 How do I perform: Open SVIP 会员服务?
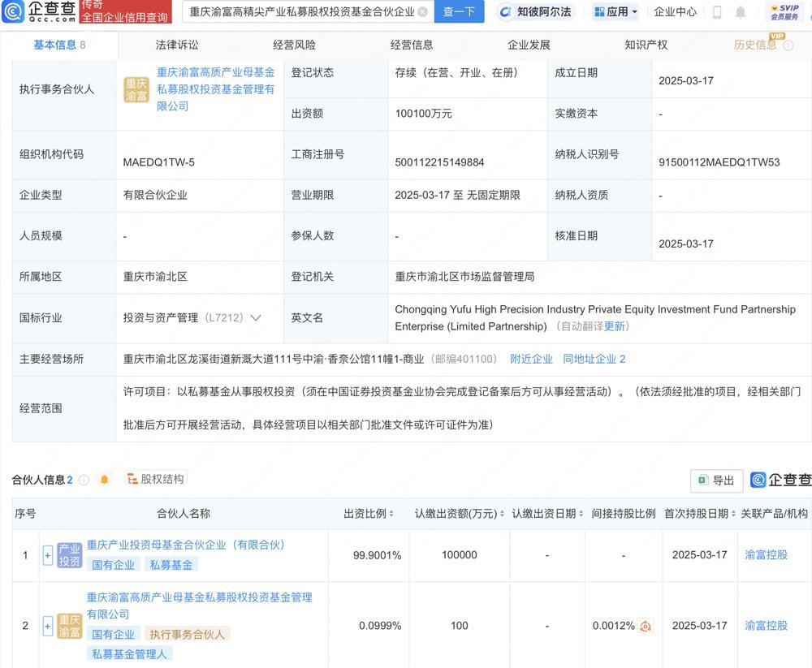784,12
